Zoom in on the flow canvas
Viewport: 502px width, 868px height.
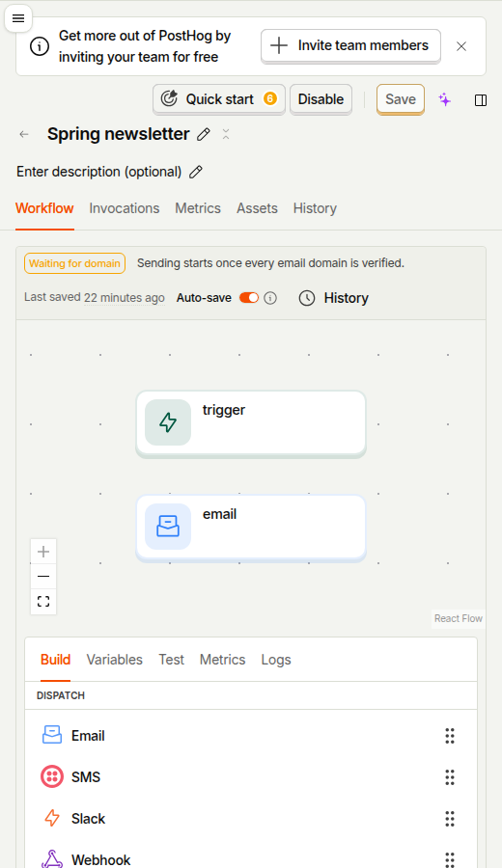click(43, 552)
